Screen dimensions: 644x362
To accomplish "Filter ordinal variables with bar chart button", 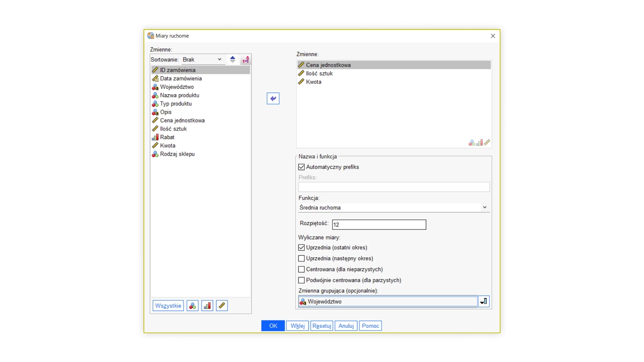I will point(207,306).
